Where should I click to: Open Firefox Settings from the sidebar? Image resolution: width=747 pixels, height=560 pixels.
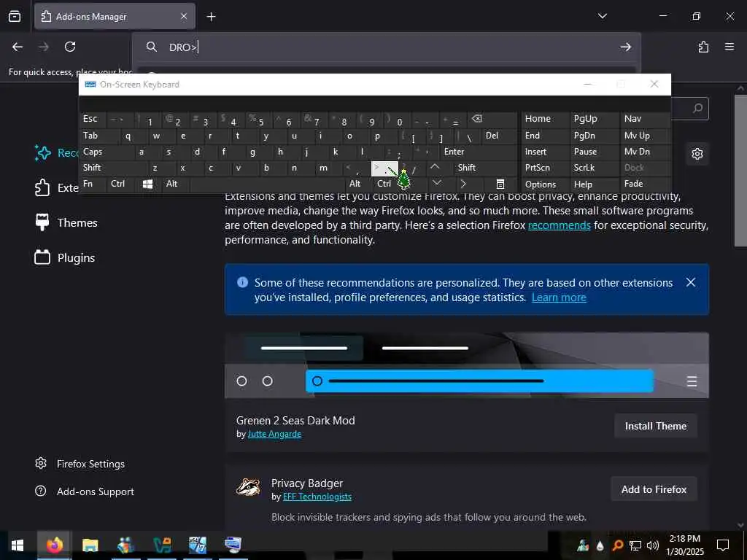80,464
